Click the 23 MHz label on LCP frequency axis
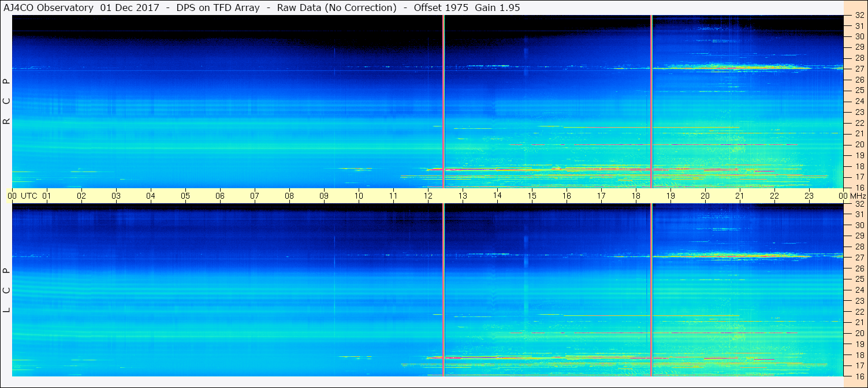 (x=859, y=301)
